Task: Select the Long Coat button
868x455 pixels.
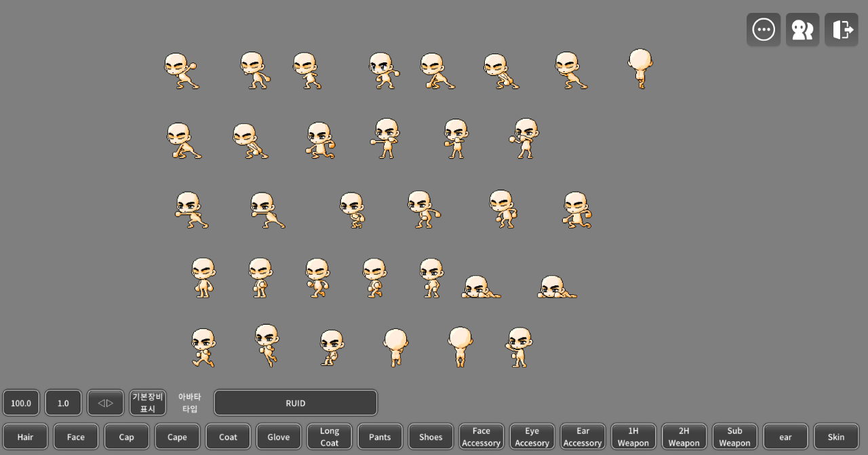Action: (x=330, y=437)
